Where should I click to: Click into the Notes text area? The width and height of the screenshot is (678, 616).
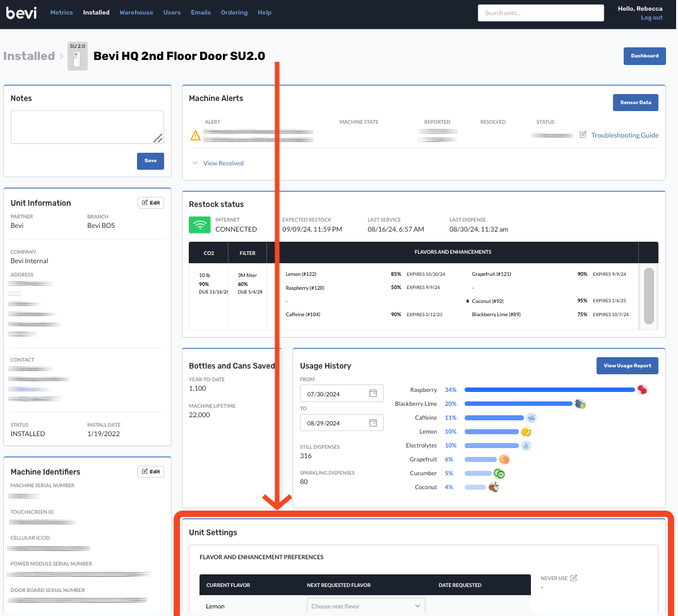(87, 127)
